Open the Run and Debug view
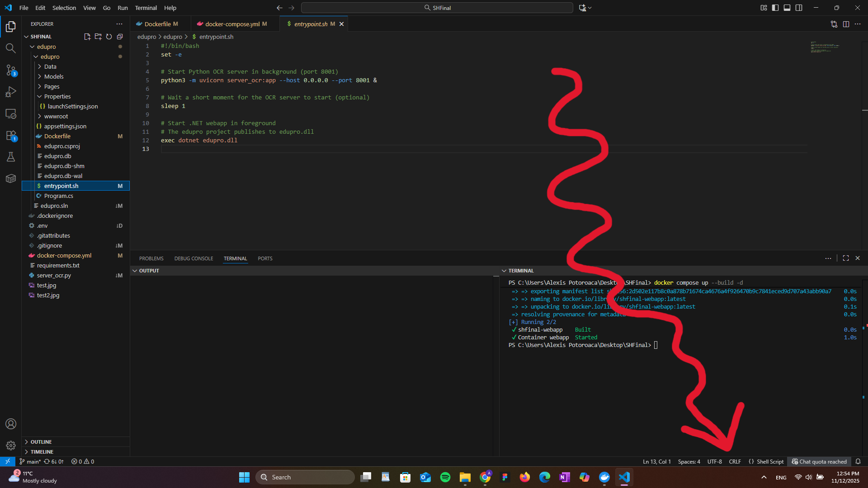 (10, 92)
